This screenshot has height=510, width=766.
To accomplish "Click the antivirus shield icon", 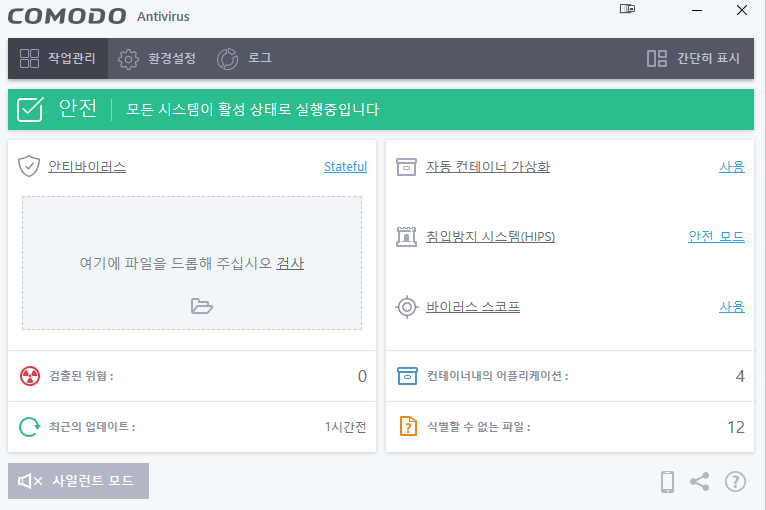I will click(x=29, y=166).
